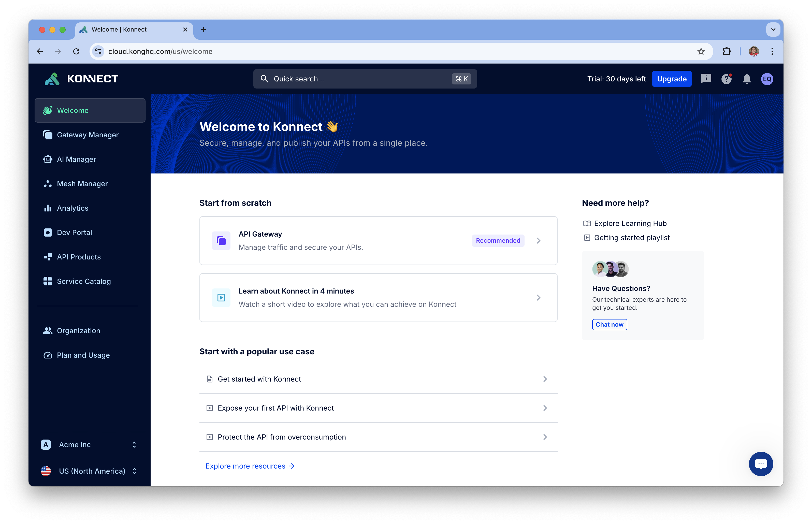Viewport: 812px width, 524px height.
Task: Click the API Products blocks icon
Action: 48,257
